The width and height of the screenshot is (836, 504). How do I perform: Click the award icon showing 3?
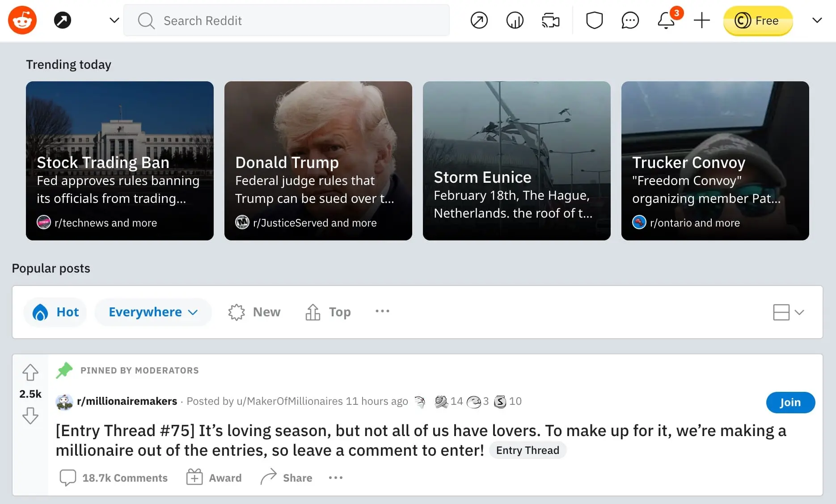coord(474,402)
